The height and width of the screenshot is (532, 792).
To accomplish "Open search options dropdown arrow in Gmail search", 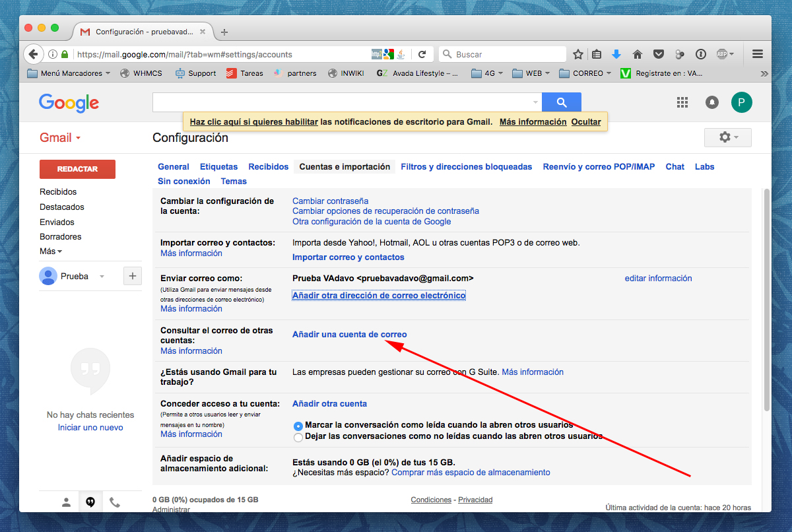I will pos(535,103).
